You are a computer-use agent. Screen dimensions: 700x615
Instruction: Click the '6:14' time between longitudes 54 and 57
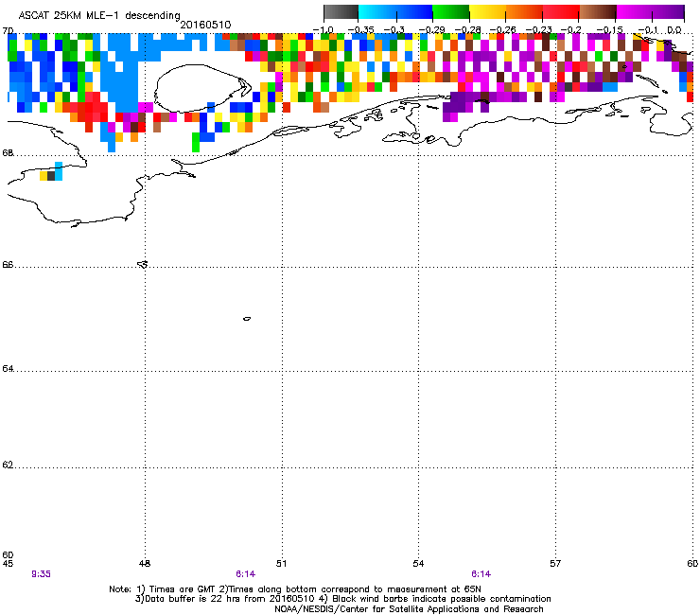click(481, 574)
